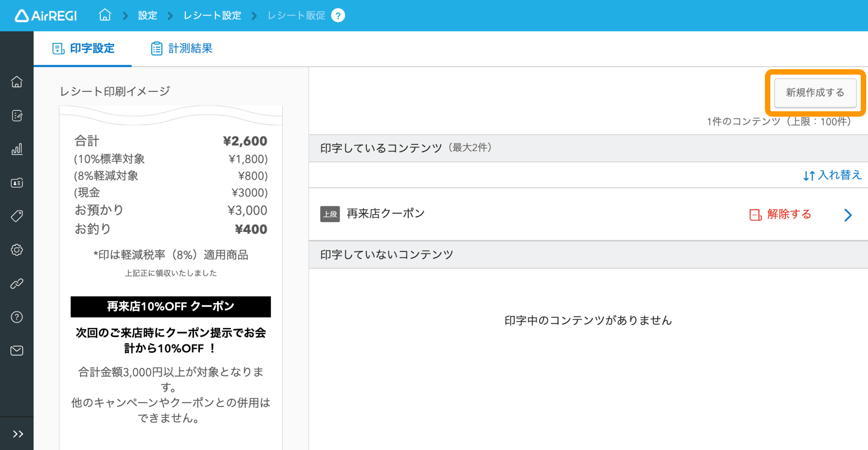Click the 印字していないコンテンツ section header

tap(588, 255)
